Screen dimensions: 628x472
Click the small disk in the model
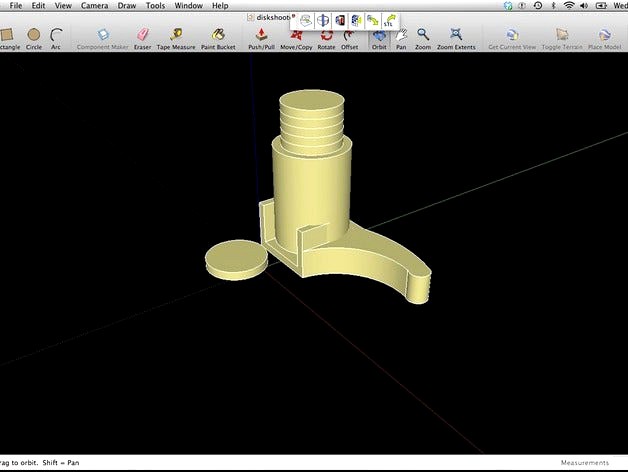coord(237,259)
